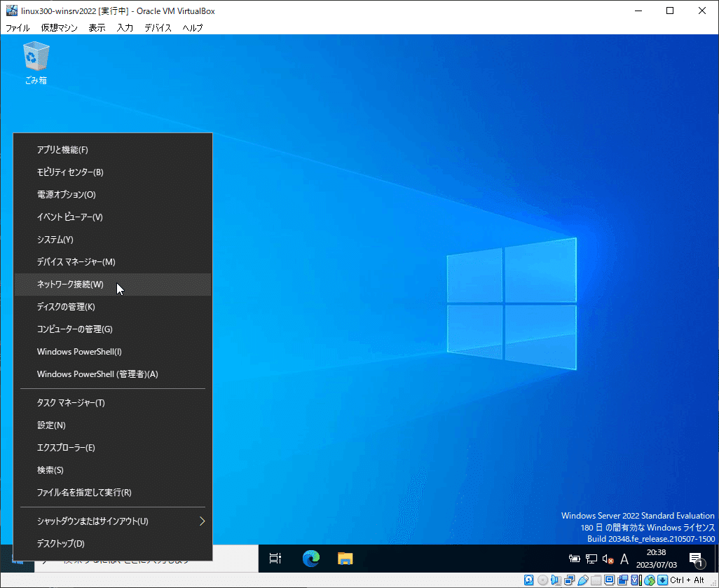This screenshot has width=719, height=588.
Task: Click the VirtualBox optical disc status icon
Action: (542, 580)
